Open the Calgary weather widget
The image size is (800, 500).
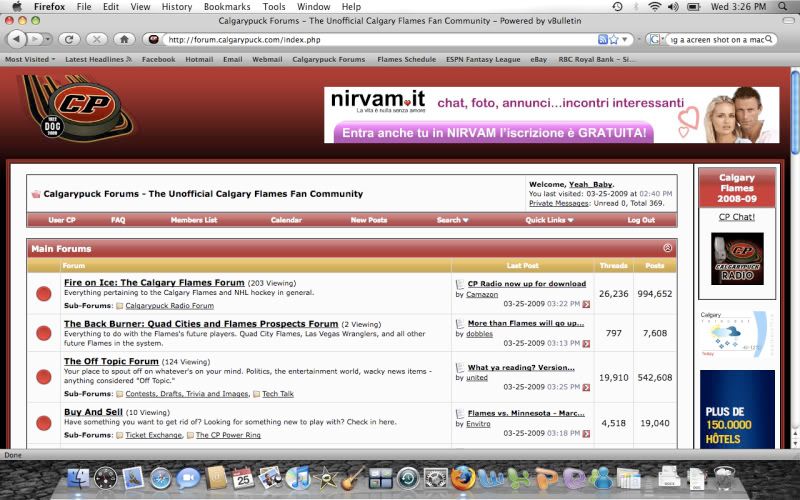pyautogui.click(x=737, y=334)
